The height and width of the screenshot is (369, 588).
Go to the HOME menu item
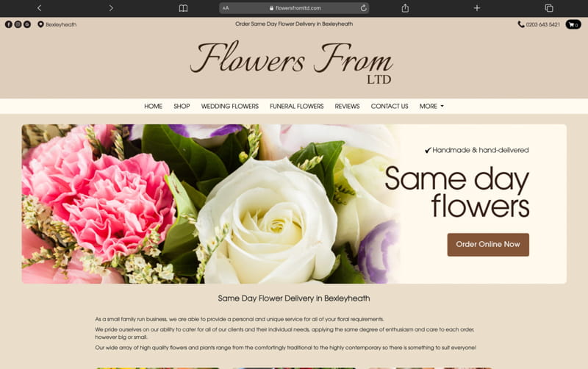click(x=153, y=106)
